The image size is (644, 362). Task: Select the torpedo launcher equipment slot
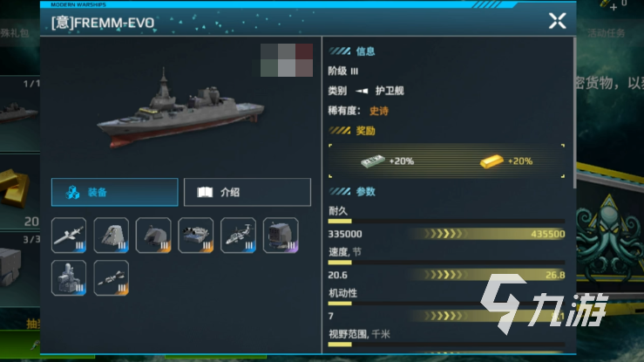[195, 235]
